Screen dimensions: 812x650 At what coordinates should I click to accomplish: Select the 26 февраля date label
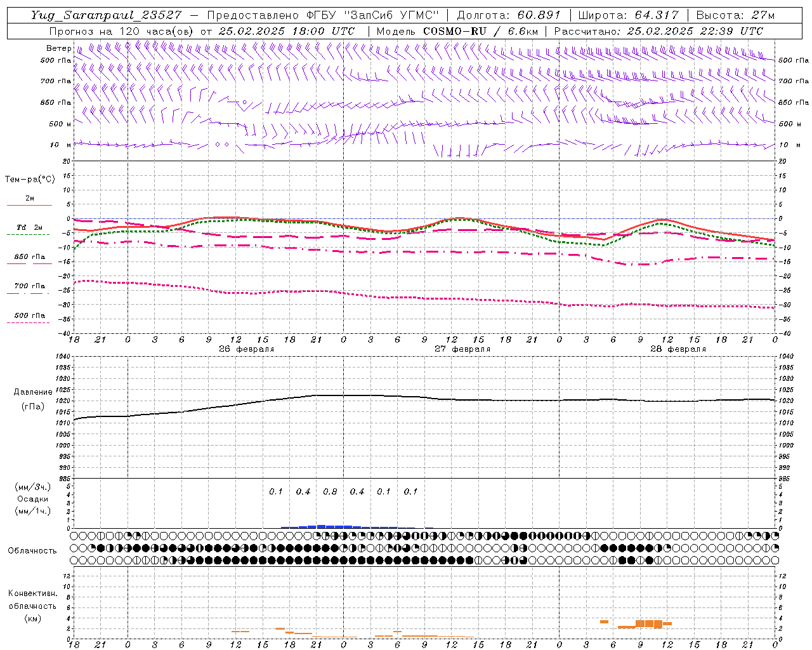tap(247, 349)
